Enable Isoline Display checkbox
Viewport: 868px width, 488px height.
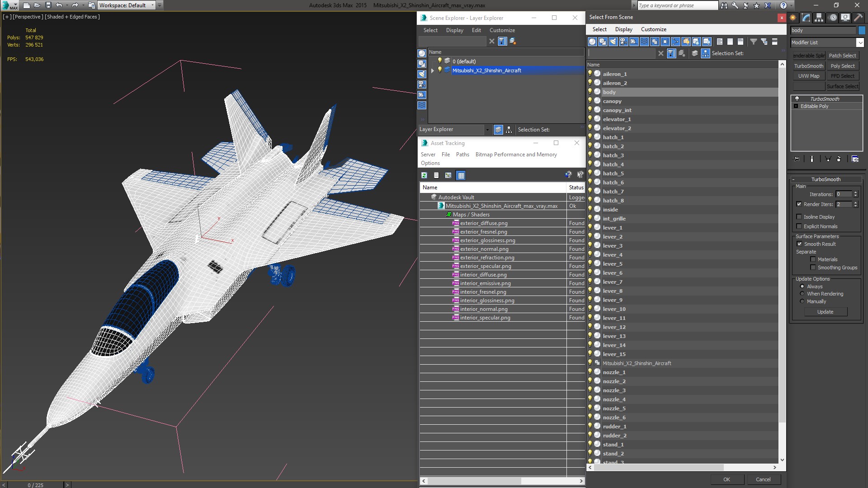[799, 217]
